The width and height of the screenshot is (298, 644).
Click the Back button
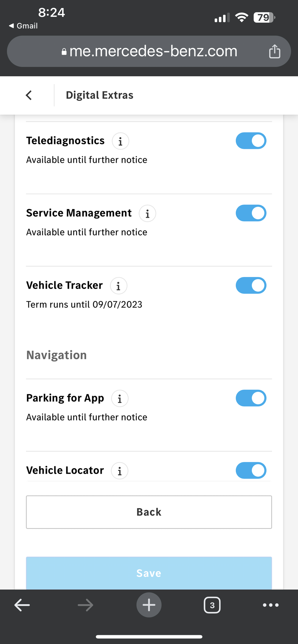tap(149, 512)
